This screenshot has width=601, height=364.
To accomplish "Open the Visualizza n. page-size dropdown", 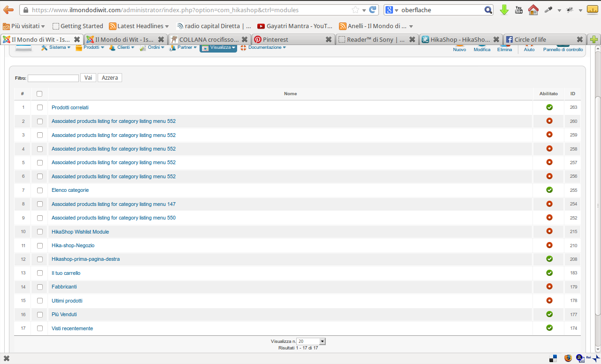I will (x=311, y=341).
